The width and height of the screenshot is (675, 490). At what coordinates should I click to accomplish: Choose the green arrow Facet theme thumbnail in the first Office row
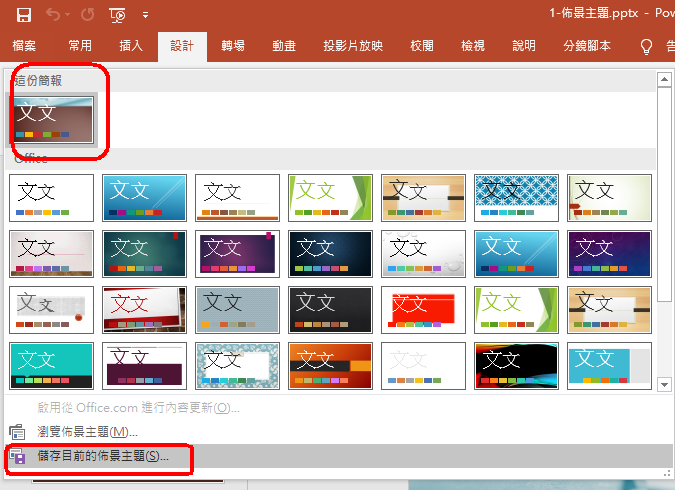point(330,198)
